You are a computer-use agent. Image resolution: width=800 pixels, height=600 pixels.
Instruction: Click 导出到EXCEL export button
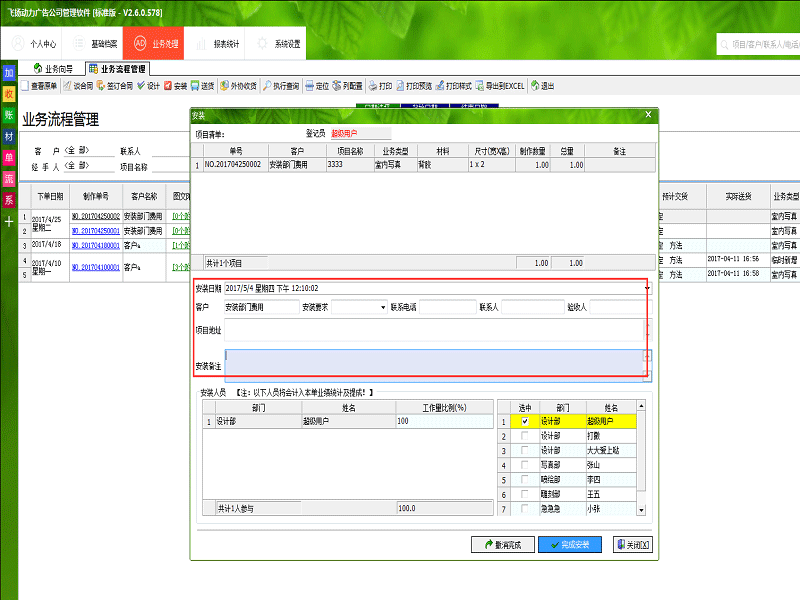[x=500, y=86]
